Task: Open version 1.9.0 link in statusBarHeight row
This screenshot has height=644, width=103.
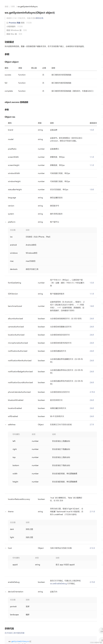Action: pyautogui.click(x=92, y=189)
